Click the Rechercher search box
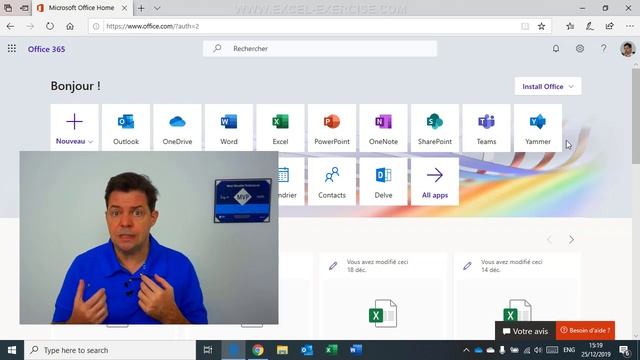Viewport: 640px width, 360px height. click(320, 49)
